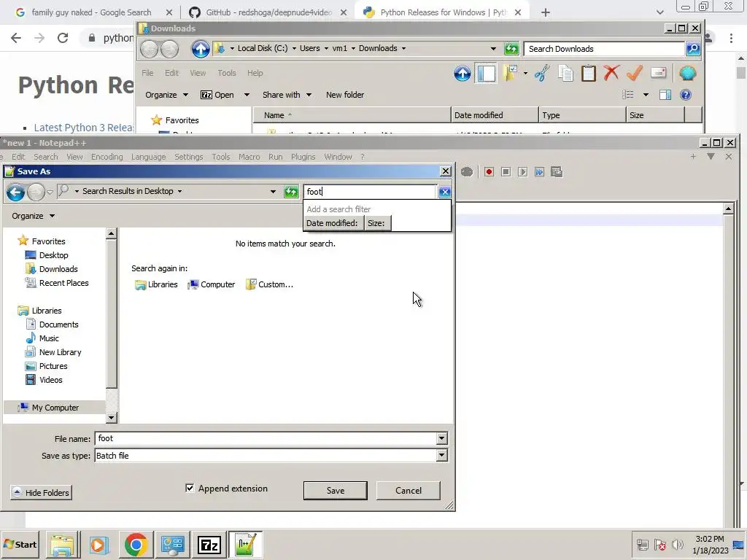Viewport: 747px width, 560px height.
Task: Open the Save as type dropdown
Action: coord(441,455)
